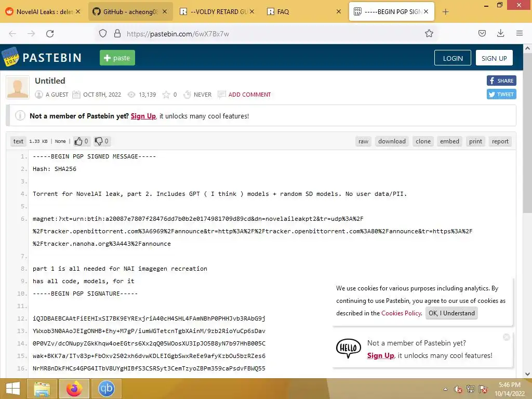Click the taskbar clock 5:46 PM

click(x=509, y=389)
